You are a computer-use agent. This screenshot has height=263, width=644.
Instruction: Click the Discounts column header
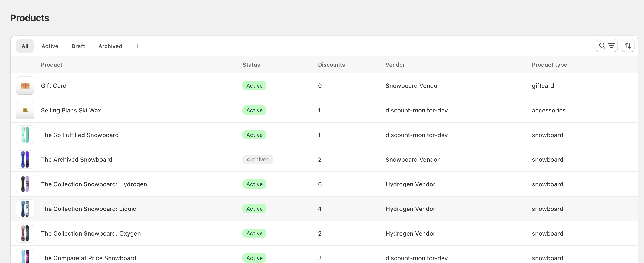331,65
